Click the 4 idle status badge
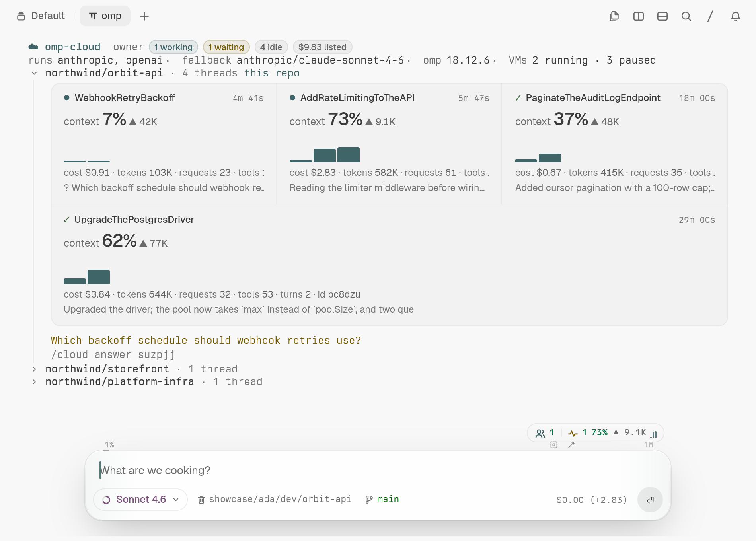 point(271,47)
